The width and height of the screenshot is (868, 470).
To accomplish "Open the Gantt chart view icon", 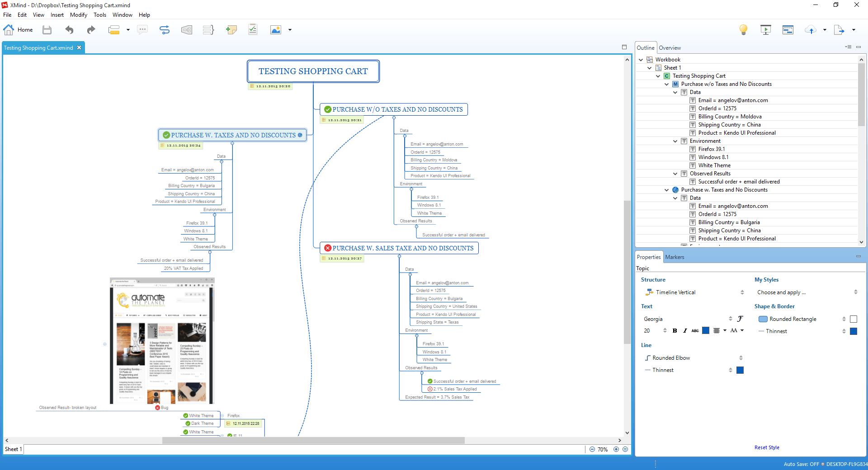I will tap(788, 30).
